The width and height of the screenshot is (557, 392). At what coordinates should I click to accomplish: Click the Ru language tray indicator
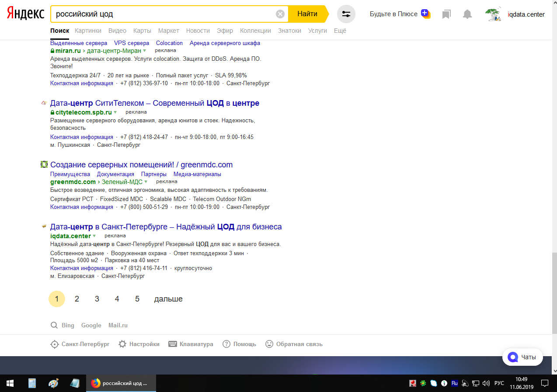pos(454,383)
